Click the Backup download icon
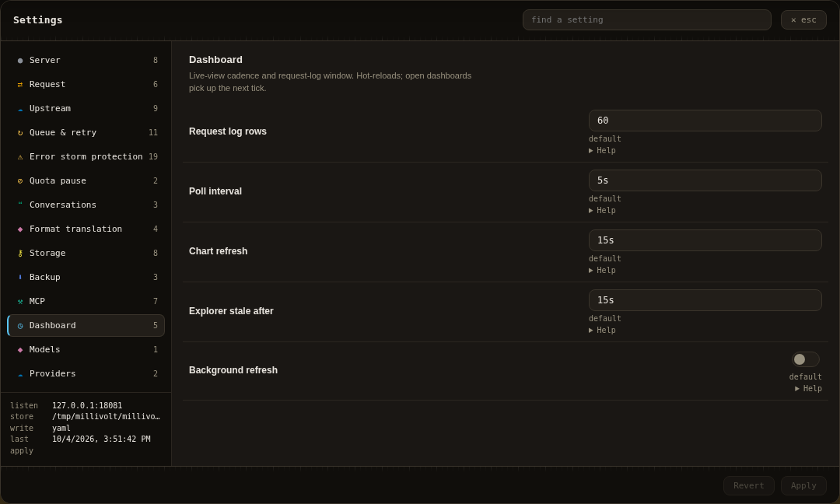This screenshot has height=504, width=840. tap(19, 277)
